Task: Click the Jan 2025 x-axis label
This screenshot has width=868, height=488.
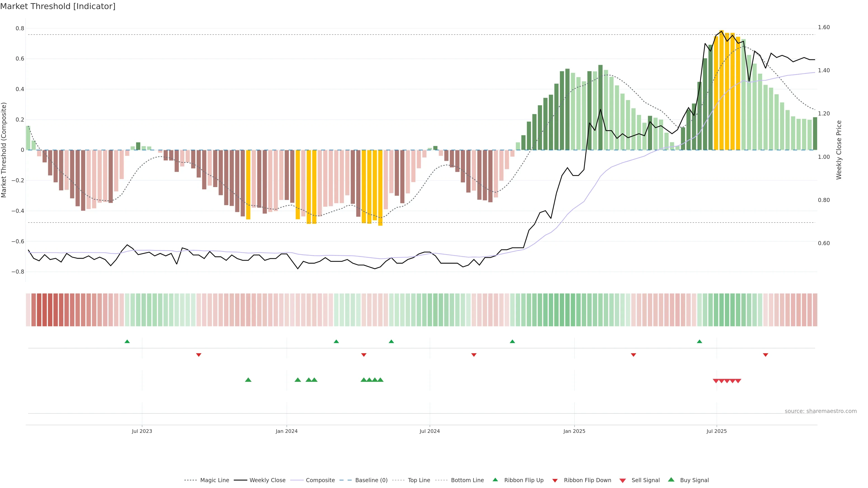Action: pyautogui.click(x=574, y=432)
